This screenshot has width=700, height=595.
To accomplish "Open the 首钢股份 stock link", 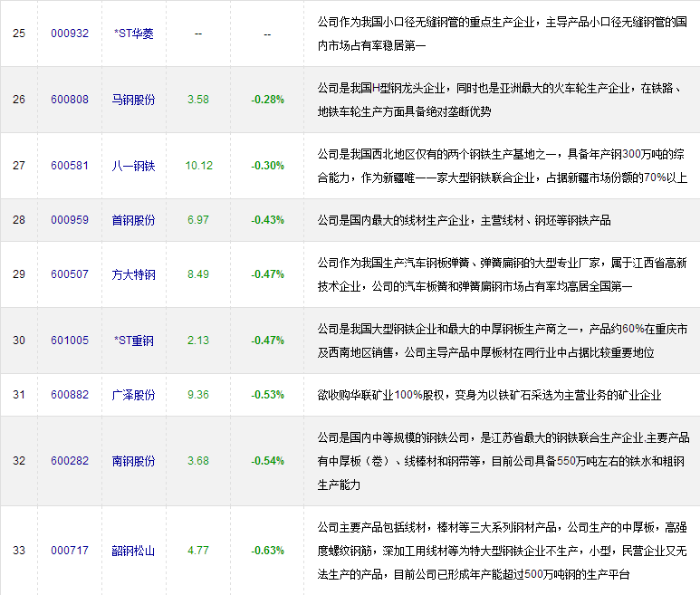I will pos(133,220).
